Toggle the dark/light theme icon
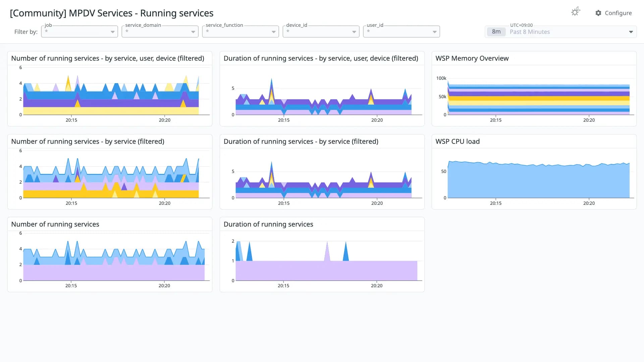The height and width of the screenshot is (362, 644). pyautogui.click(x=575, y=12)
